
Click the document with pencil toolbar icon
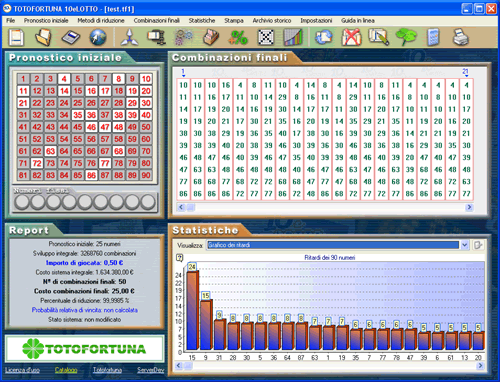[x=379, y=37]
